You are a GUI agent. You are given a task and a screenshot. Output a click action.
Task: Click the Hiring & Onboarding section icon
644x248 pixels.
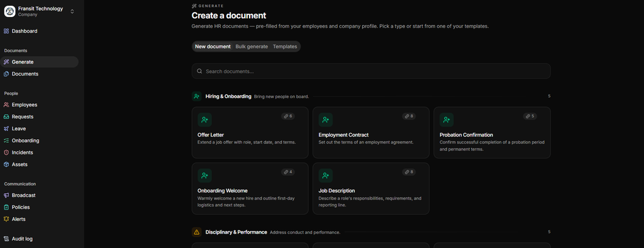coord(197,96)
